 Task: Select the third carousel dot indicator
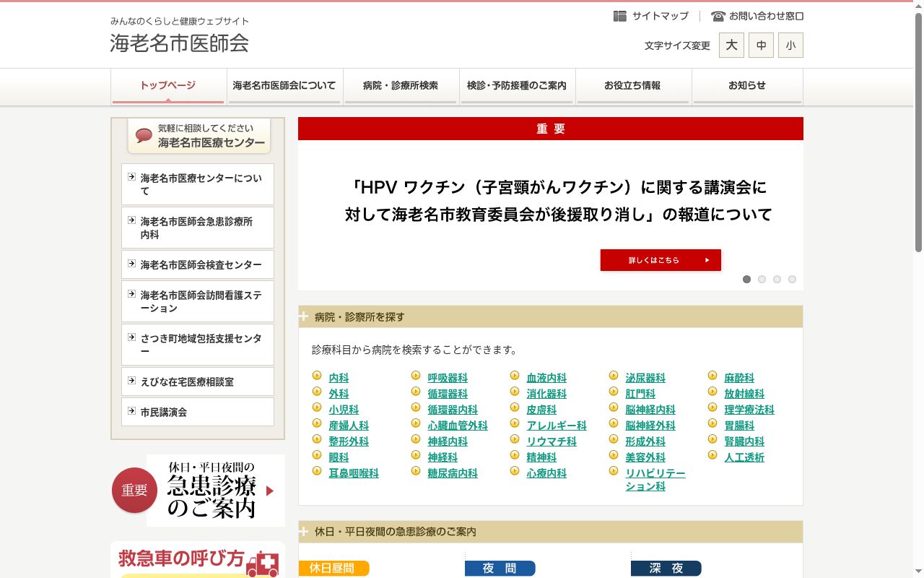click(777, 280)
